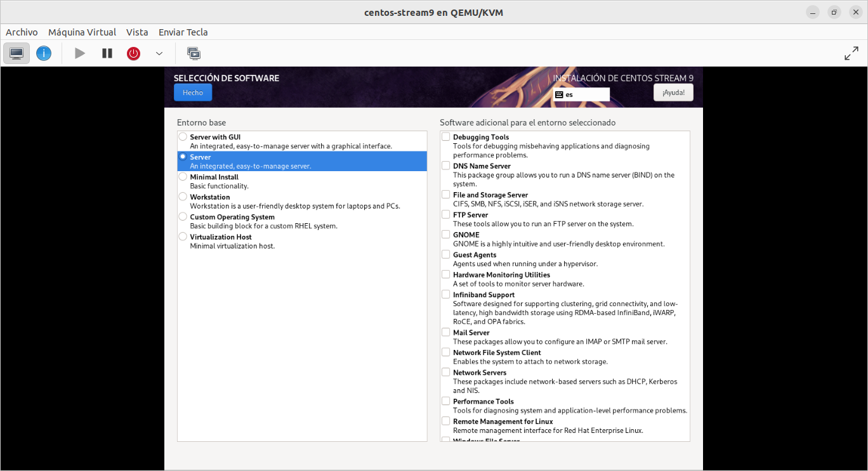Enable Performance Tools add-on
Screen dimensions: 868x471
pos(446,401)
